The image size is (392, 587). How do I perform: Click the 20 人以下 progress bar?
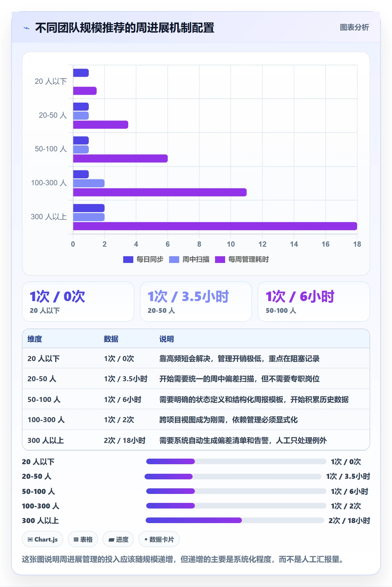coord(236,461)
